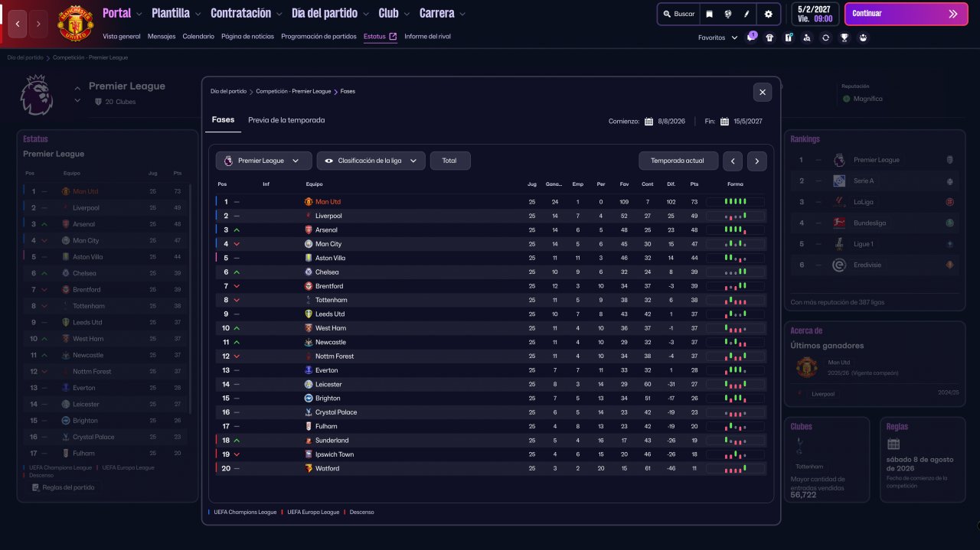
Task: Click Liverpool team name in the table
Action: pyautogui.click(x=328, y=216)
